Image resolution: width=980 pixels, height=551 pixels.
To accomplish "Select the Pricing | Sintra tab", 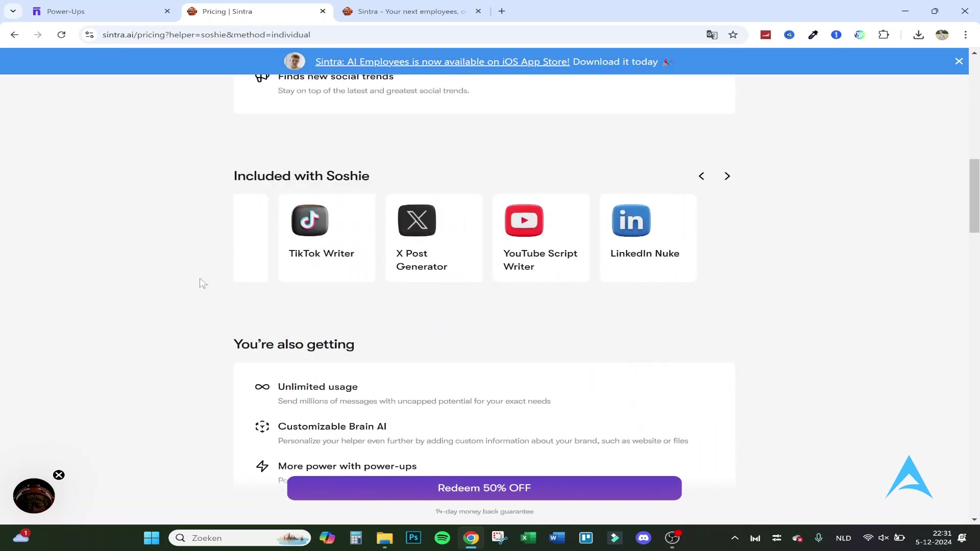I will coord(255,11).
